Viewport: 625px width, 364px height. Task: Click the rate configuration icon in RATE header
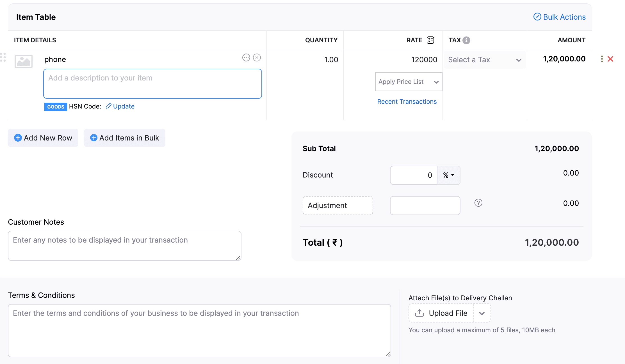430,40
